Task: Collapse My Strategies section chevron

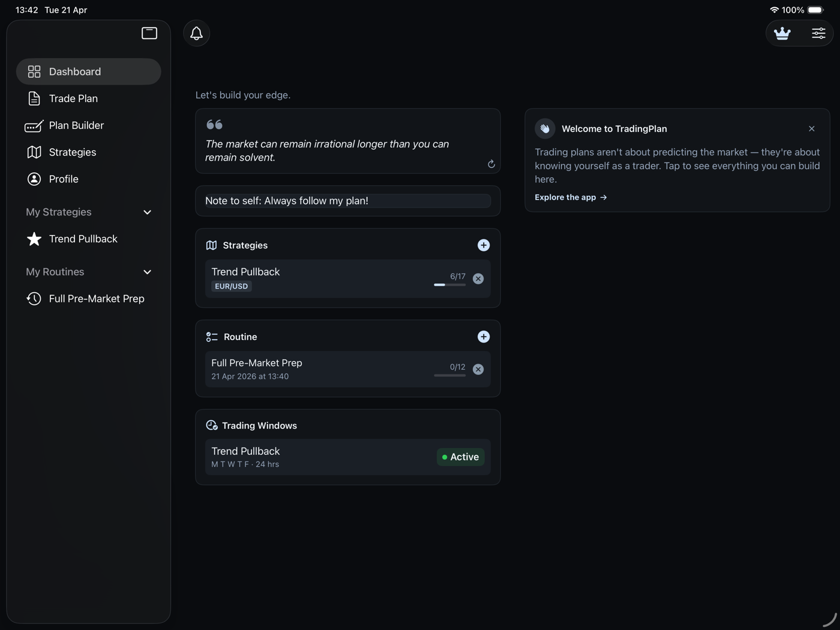Action: 147,212
